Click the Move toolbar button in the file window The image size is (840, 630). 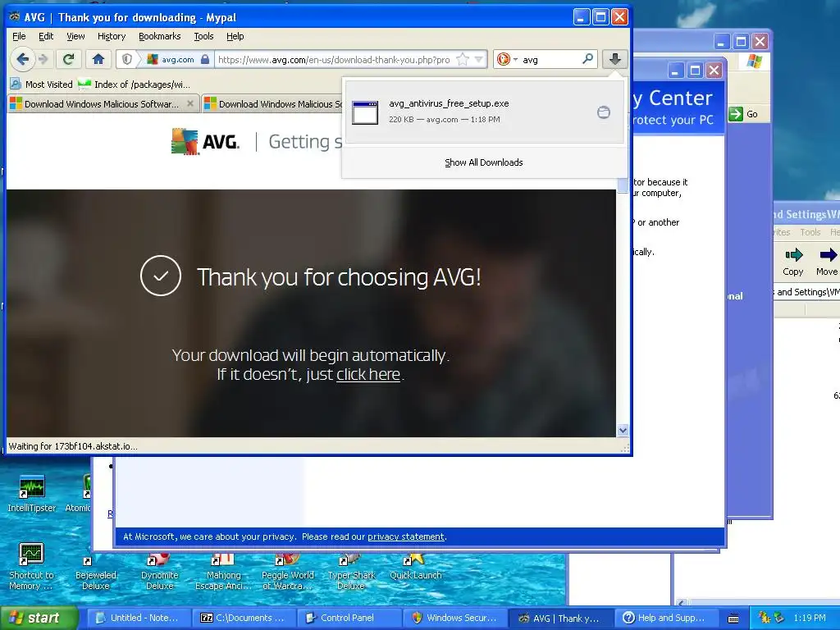pos(827,262)
